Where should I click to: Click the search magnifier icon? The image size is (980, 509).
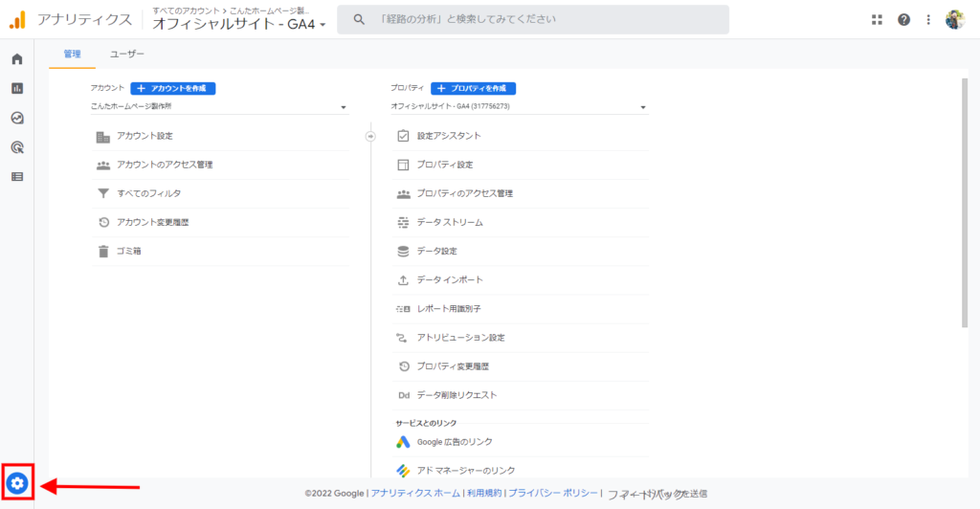pos(359,20)
